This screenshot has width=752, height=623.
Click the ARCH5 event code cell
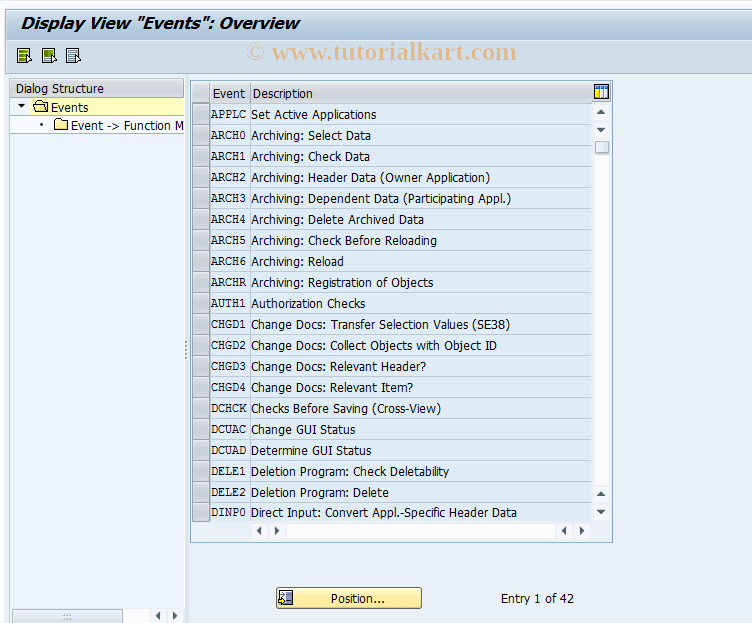[x=229, y=240]
